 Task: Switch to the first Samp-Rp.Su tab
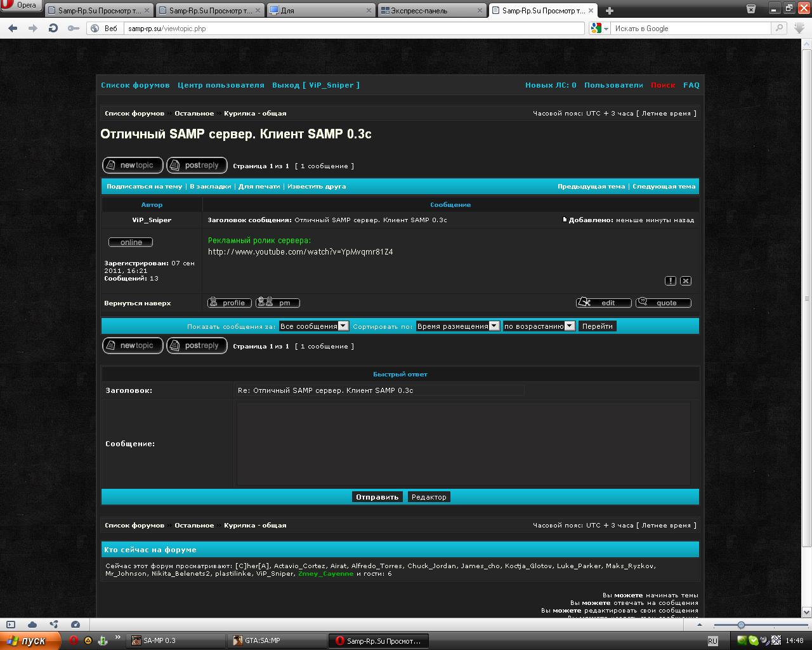99,10
